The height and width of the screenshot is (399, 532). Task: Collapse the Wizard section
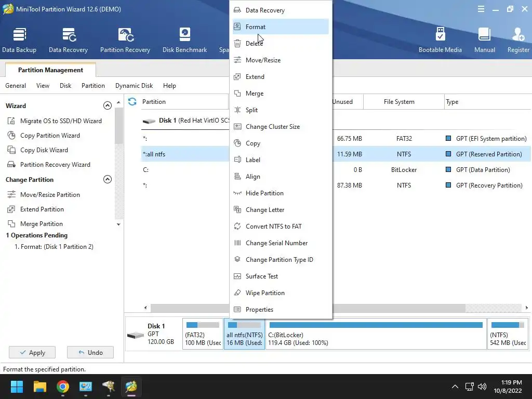(x=107, y=105)
